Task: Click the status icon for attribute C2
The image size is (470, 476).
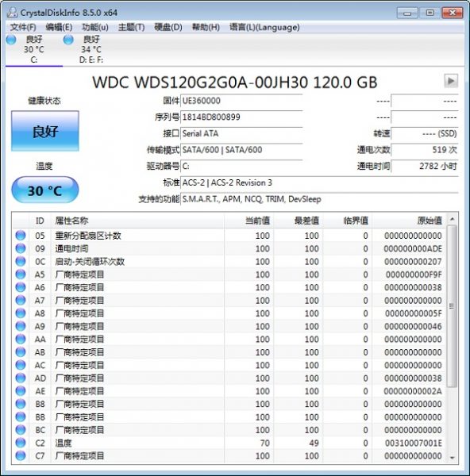Action: (21, 443)
